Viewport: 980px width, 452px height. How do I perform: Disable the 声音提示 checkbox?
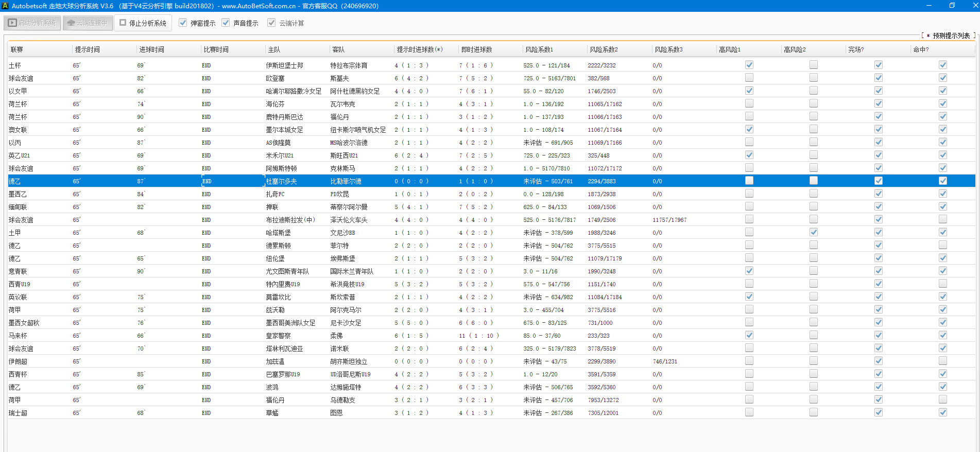pyautogui.click(x=226, y=23)
